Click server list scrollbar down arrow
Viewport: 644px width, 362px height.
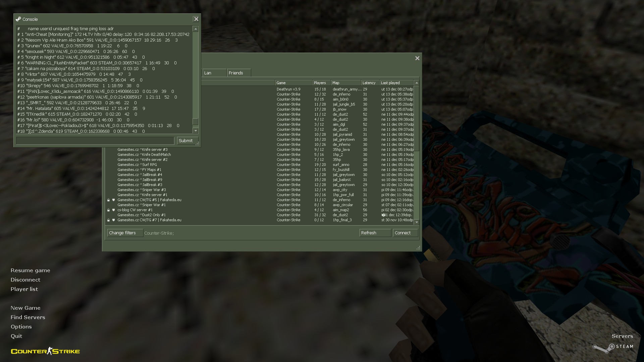tap(417, 222)
